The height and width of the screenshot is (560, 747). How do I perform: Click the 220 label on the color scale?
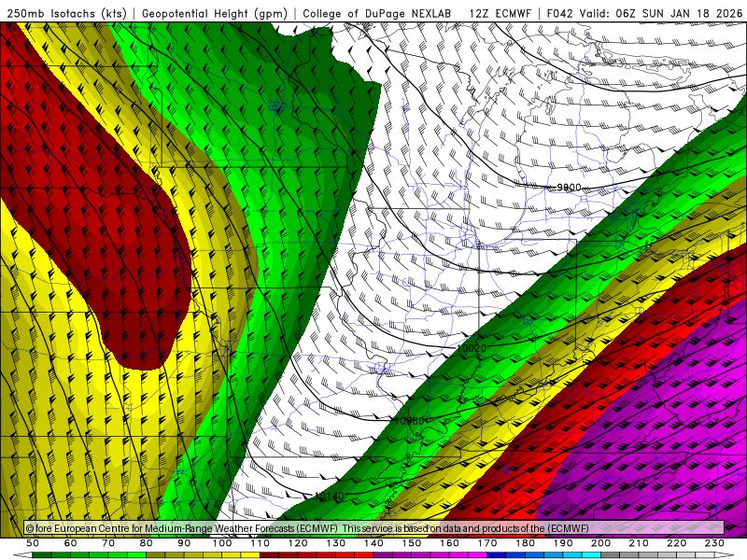676,543
